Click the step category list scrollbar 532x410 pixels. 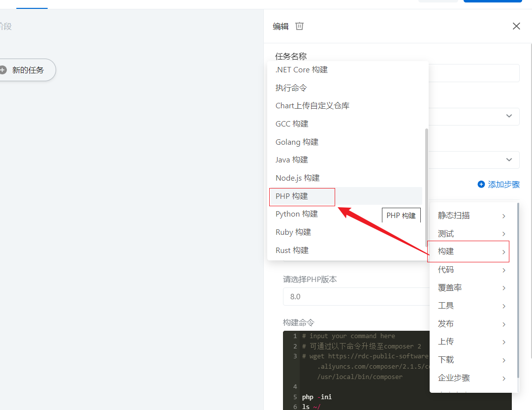point(518,290)
